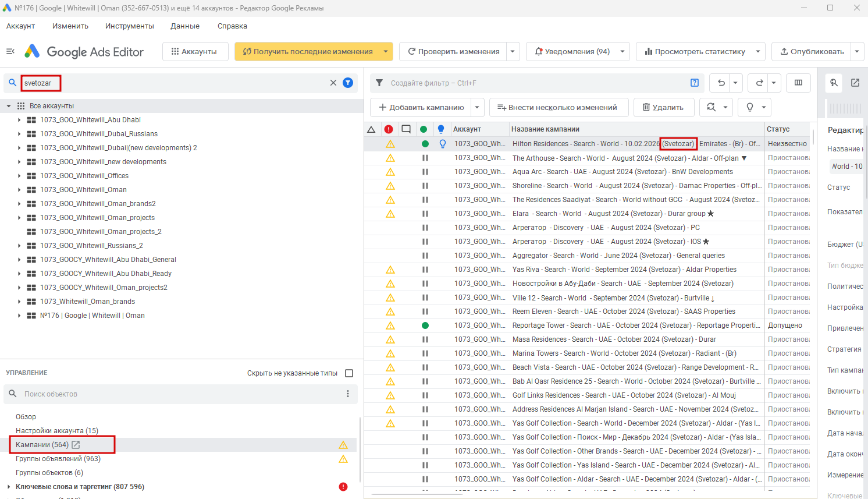The height and width of the screenshot is (499, 868).
Task: Toggle the hide unspecified types checkbox
Action: pos(349,373)
